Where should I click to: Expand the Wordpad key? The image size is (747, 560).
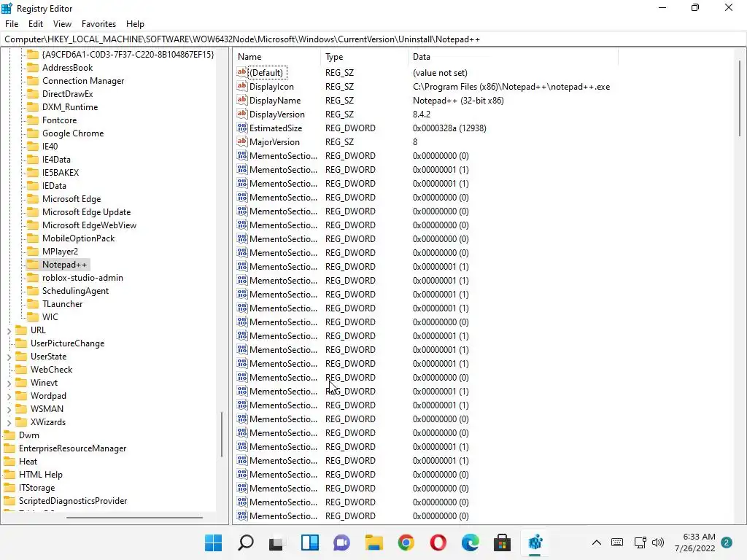tap(9, 396)
